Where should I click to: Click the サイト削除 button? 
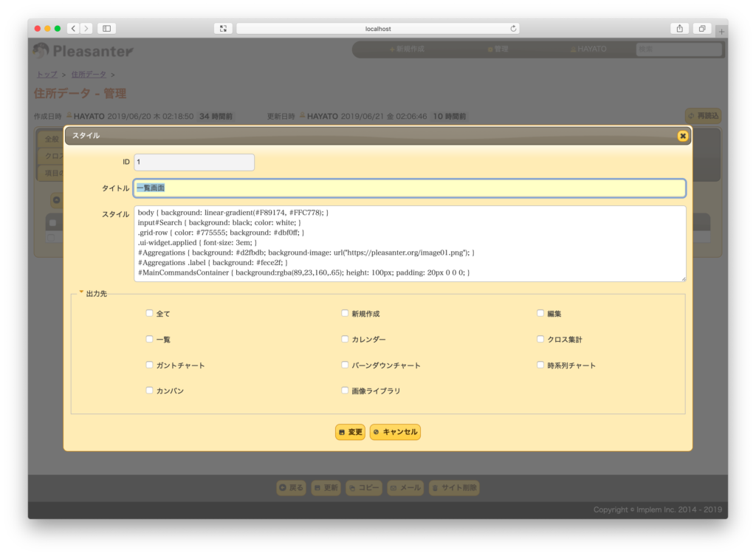(x=454, y=487)
